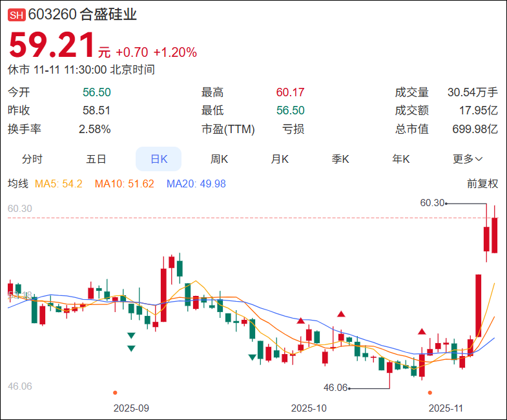Click the 换手率 value 2.58%
This screenshot has height=420, width=507.
pos(94,129)
